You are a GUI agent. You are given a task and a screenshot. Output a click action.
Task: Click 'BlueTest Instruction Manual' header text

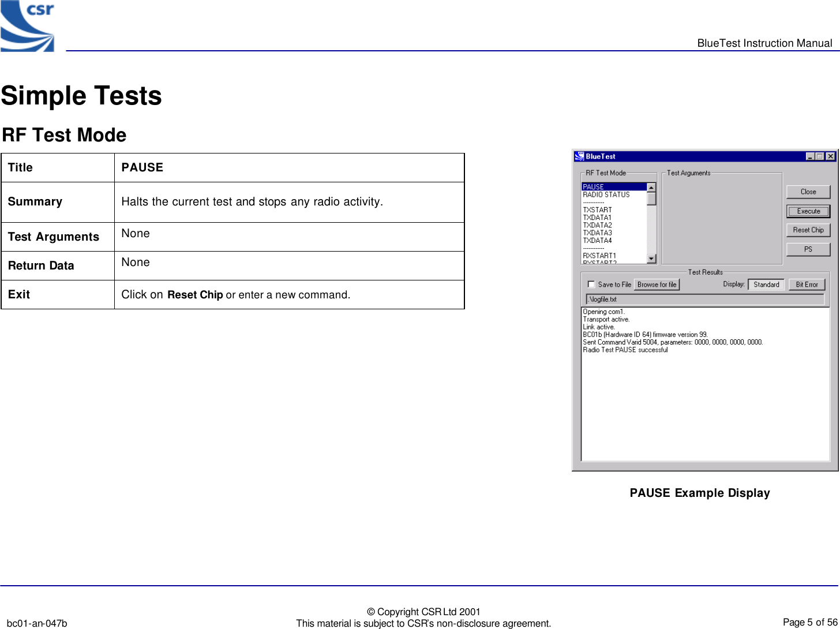click(764, 43)
